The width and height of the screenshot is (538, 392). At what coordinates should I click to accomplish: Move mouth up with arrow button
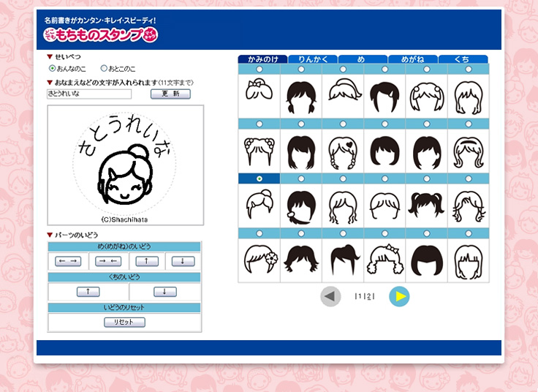[88, 292]
